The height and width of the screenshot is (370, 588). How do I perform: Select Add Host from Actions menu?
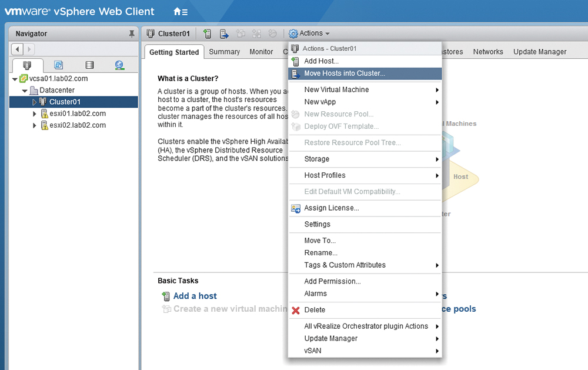365,61
